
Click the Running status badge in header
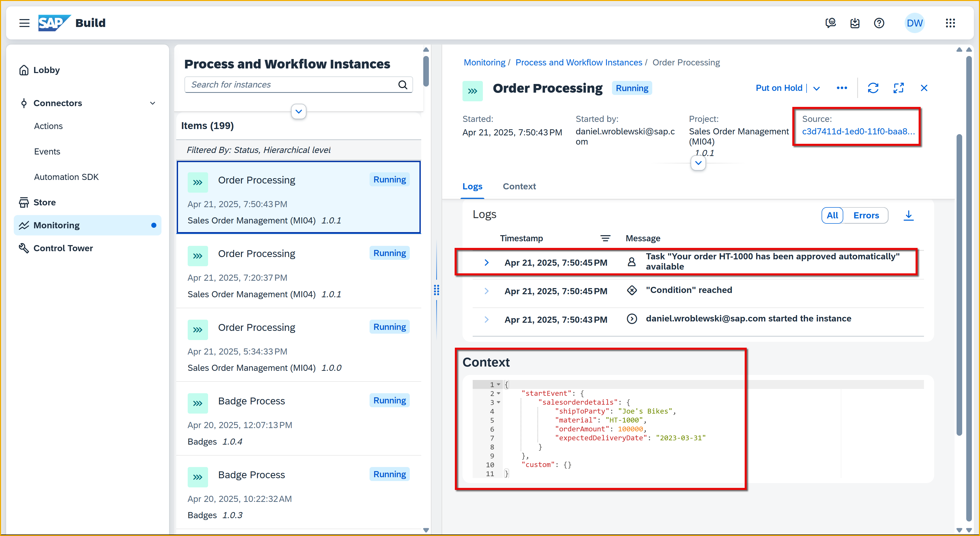(632, 88)
